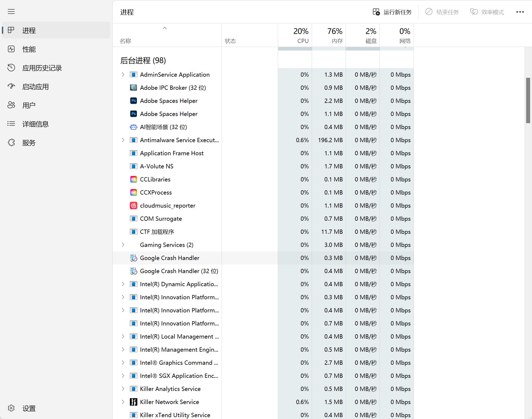Click the 0.6% CPU of Killer Network Service
532x419 pixels.
pyautogui.click(x=302, y=402)
